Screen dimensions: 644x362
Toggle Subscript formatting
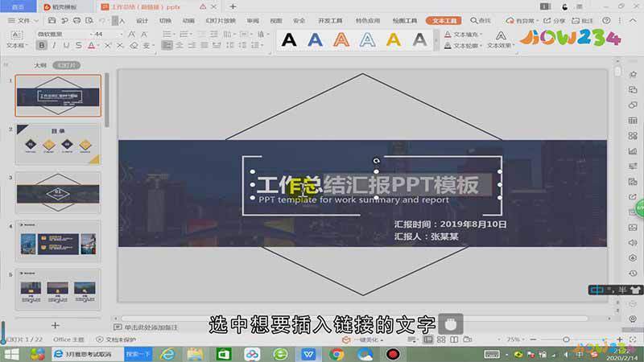(x=120, y=45)
